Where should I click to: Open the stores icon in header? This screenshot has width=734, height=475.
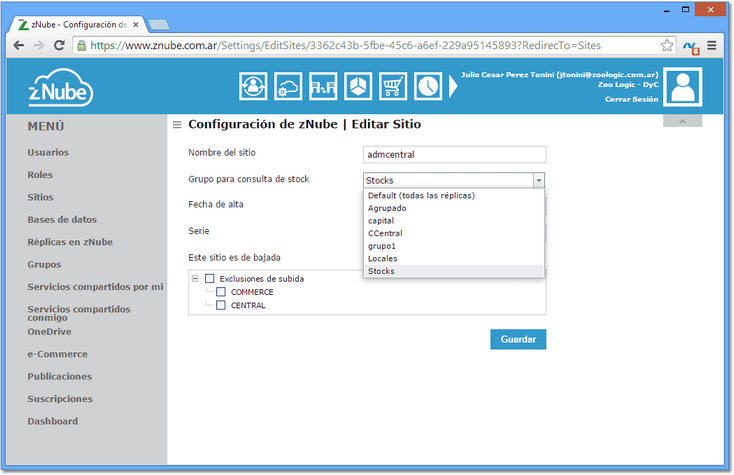click(x=323, y=86)
